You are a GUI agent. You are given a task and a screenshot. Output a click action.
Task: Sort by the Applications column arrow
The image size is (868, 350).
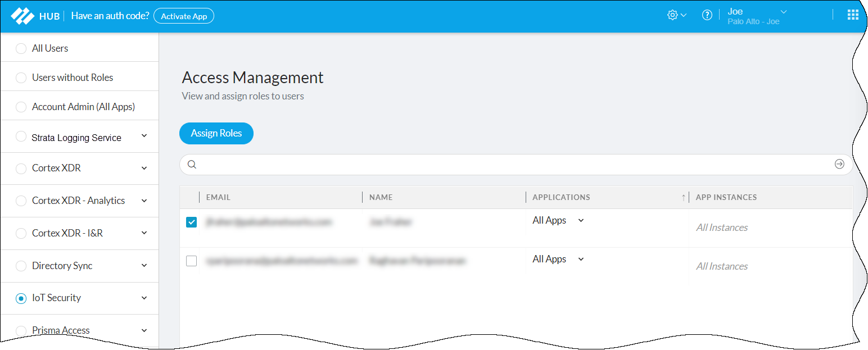click(x=684, y=197)
